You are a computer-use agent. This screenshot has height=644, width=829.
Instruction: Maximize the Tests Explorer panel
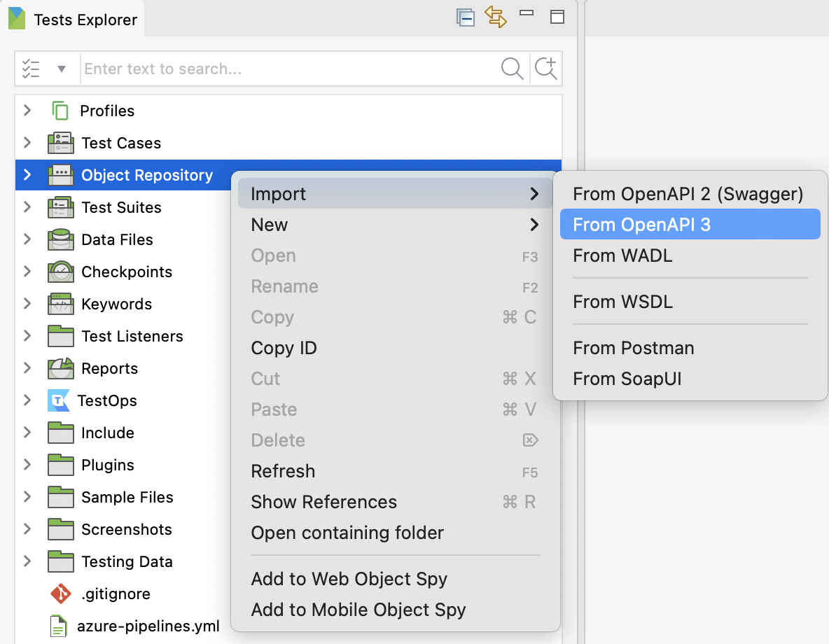[x=557, y=17]
